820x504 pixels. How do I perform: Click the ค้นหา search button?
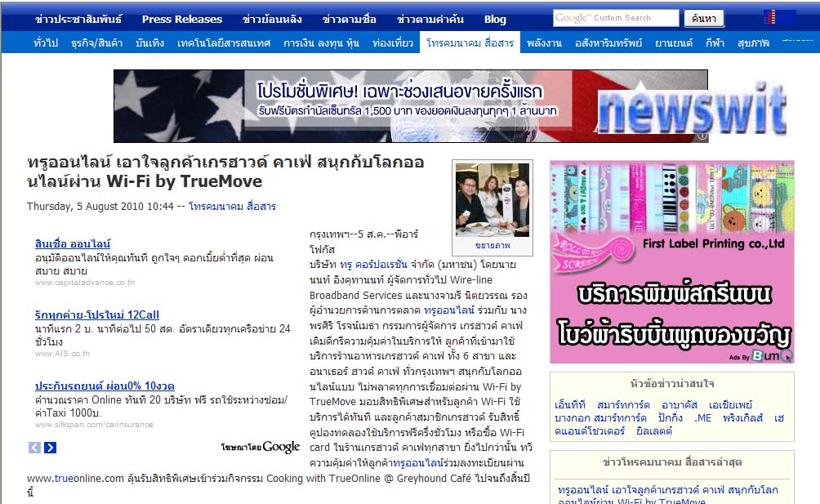(x=704, y=18)
